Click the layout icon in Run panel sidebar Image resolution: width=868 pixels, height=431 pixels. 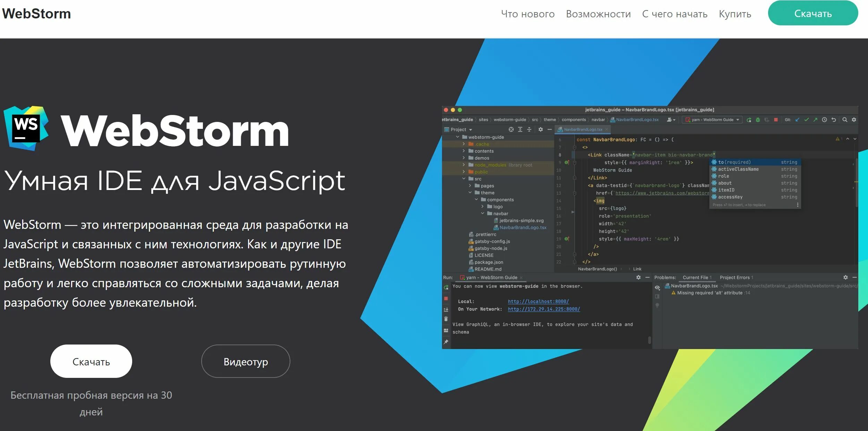446,331
